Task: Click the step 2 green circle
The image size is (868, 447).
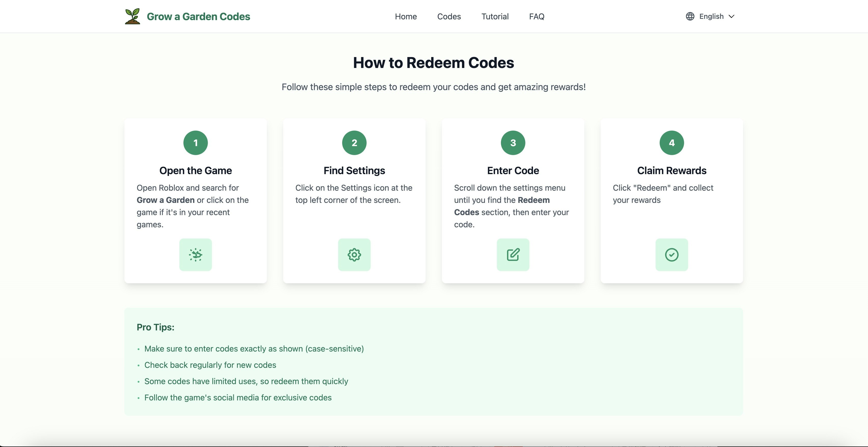Action: [354, 142]
